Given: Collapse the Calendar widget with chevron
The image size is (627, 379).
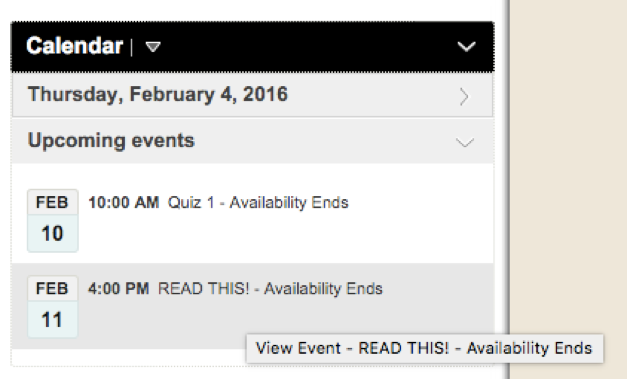Looking at the screenshot, I should [466, 47].
